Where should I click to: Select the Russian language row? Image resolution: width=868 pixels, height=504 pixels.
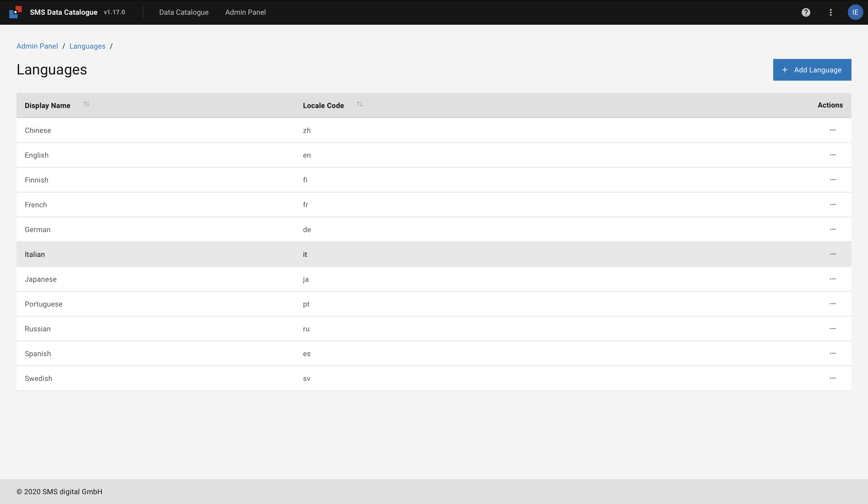click(37, 329)
